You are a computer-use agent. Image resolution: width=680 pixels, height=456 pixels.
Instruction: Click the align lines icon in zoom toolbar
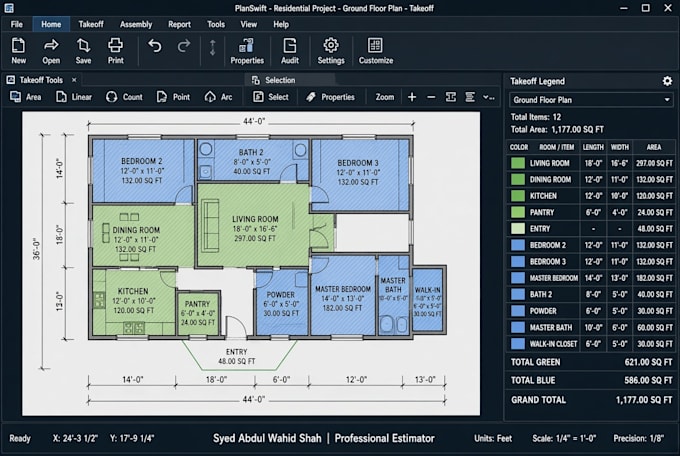pyautogui.click(x=470, y=97)
